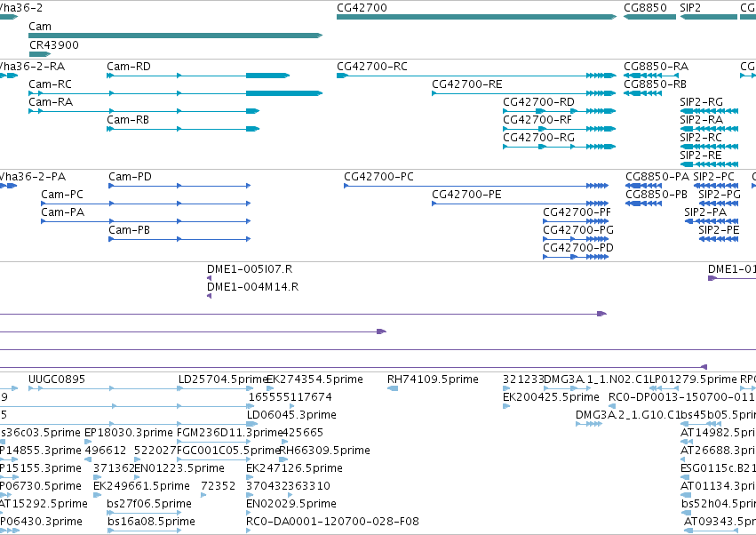Click the DME1-005I07.R feature
Screen dimensions: 756x535
click(x=210, y=278)
